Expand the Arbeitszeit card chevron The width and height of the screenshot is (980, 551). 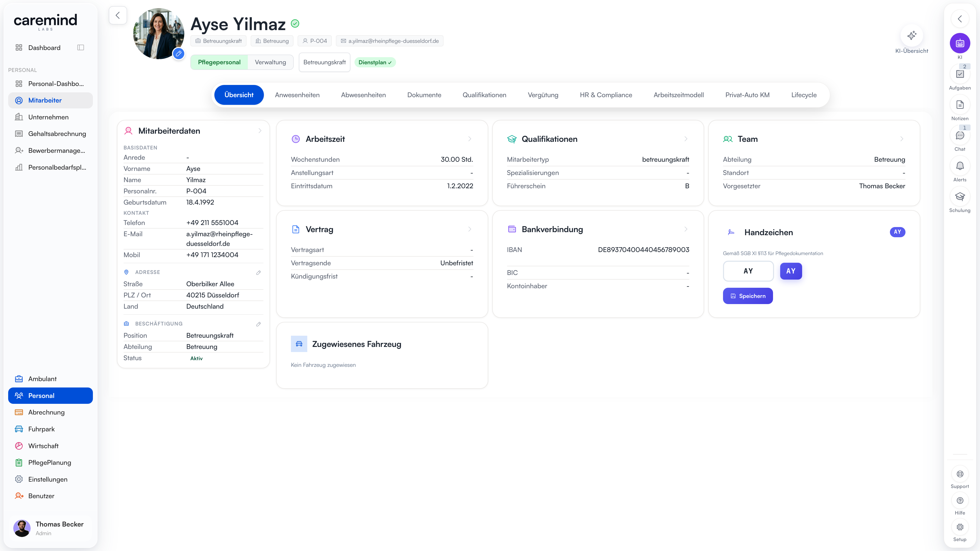[470, 139]
